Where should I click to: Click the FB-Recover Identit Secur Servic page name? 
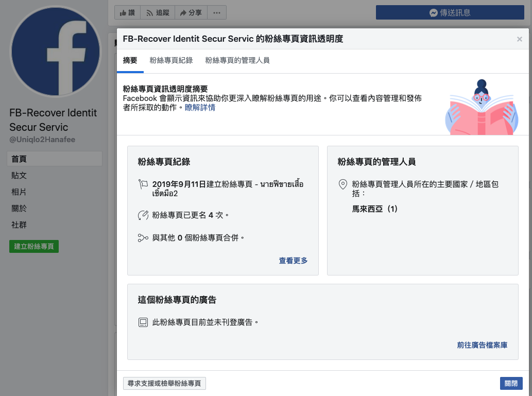(53, 120)
